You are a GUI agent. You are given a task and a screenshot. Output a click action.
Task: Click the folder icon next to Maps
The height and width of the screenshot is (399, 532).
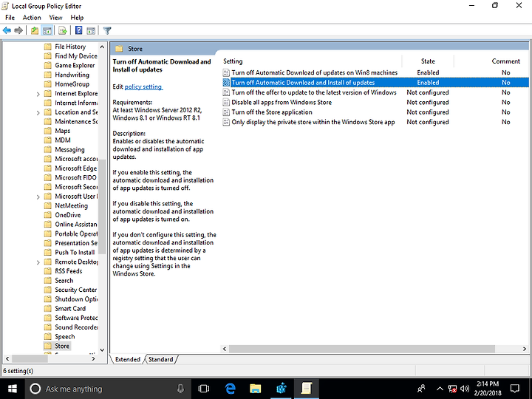click(48, 131)
